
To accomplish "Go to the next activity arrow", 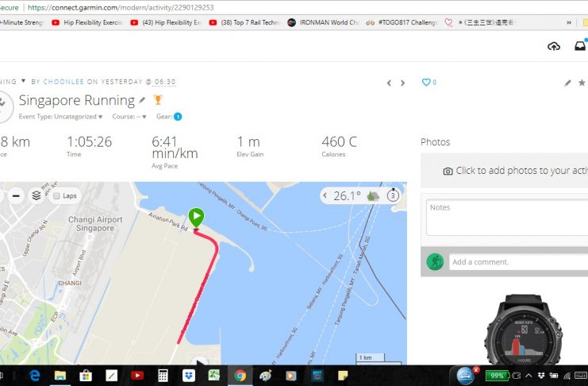I will pos(403,83).
